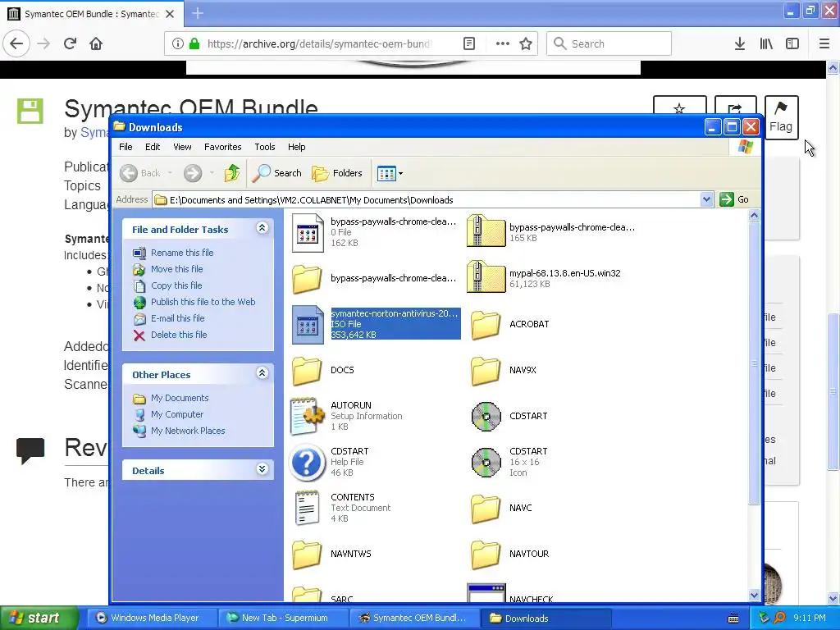Switch to Windows Media Player taskbar item
This screenshot has height=630, width=840.
[151, 618]
